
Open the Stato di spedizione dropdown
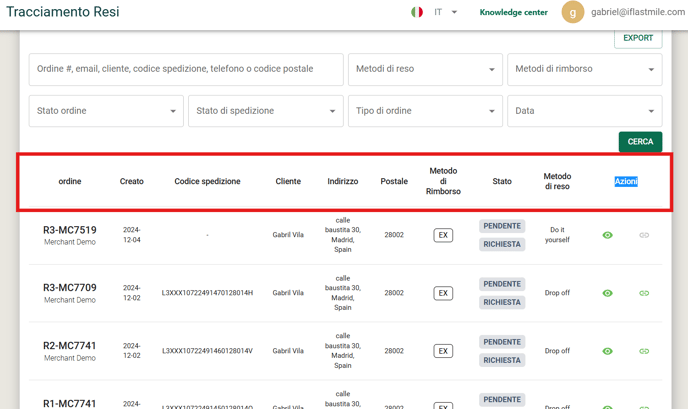pyautogui.click(x=266, y=111)
